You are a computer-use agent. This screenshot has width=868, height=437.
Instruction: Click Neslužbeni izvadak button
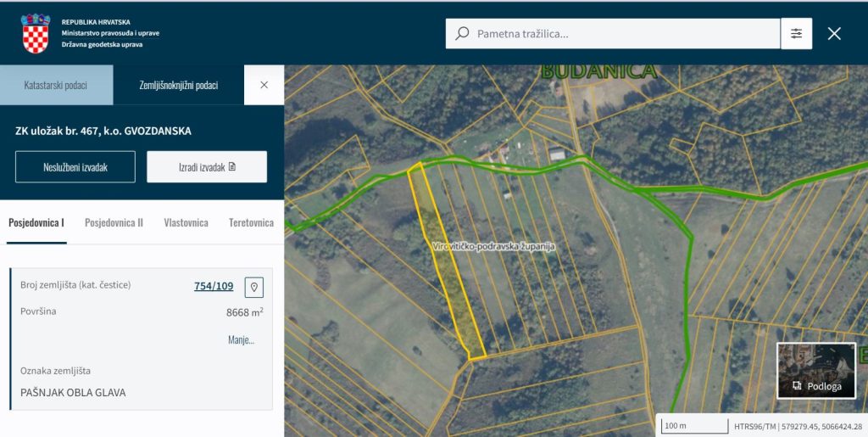[x=75, y=167]
